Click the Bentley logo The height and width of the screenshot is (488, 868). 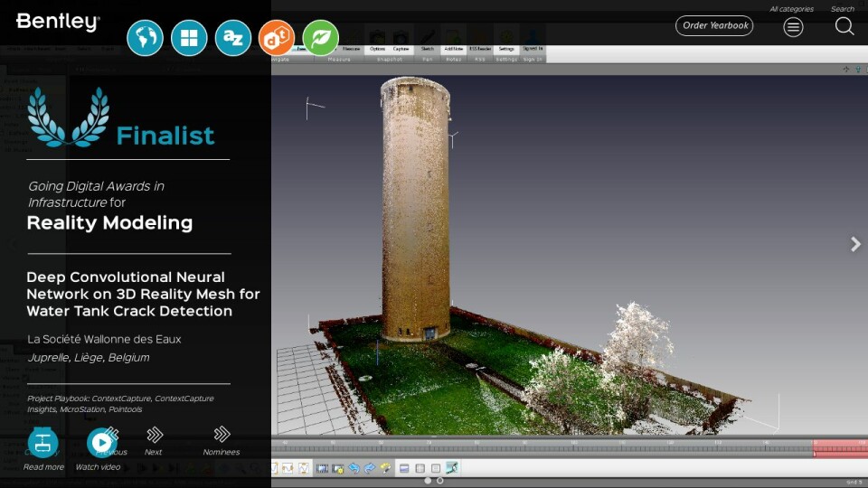click(x=58, y=22)
